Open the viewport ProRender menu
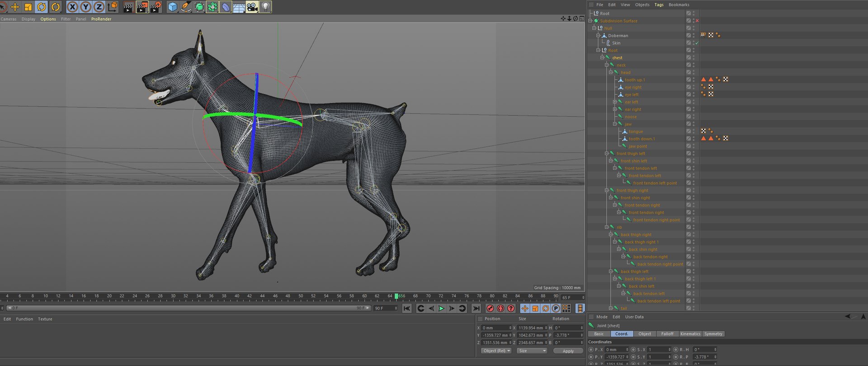 101,19
